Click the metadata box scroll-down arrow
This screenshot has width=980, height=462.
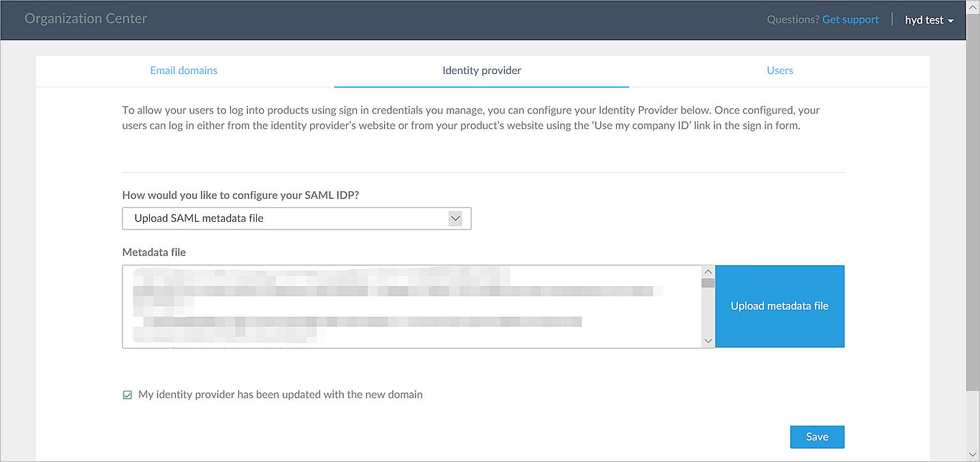pyautogui.click(x=708, y=341)
